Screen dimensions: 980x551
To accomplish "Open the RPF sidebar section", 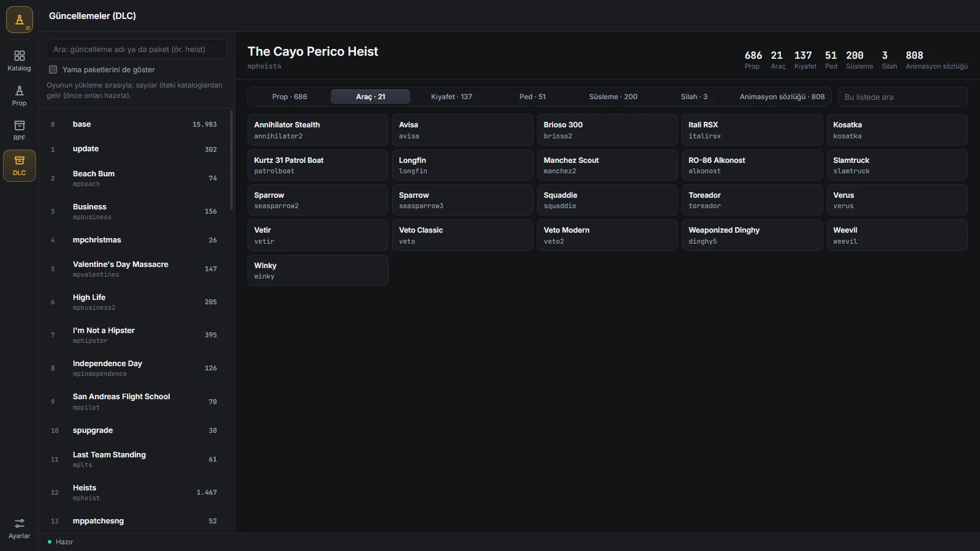I will 19,130.
